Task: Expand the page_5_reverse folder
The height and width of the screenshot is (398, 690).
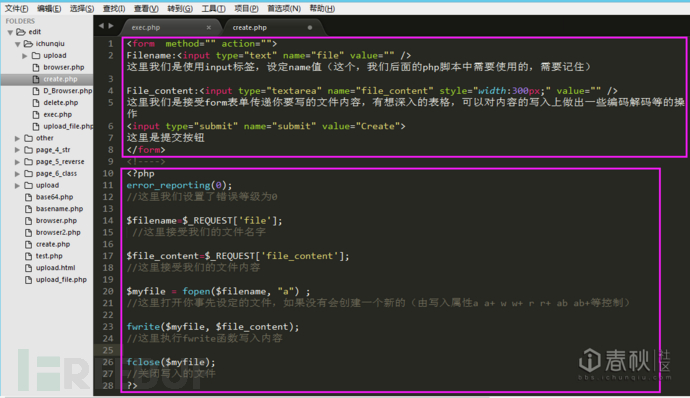Action: [x=17, y=162]
